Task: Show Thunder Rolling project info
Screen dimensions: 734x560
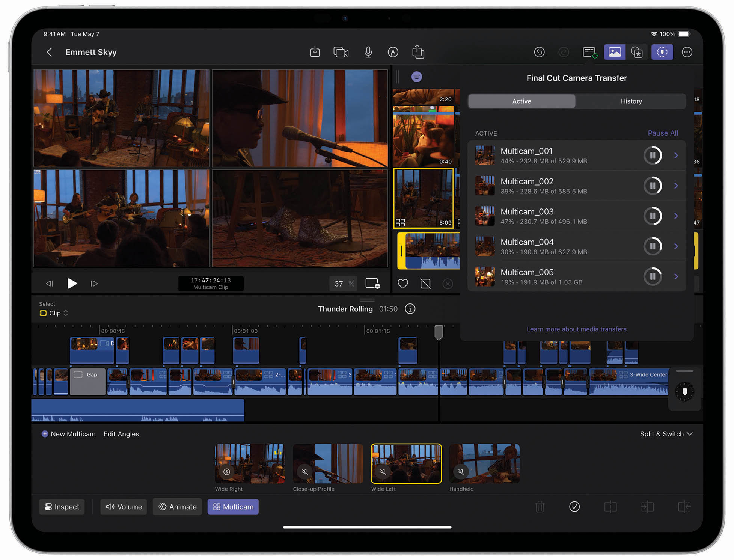Action: point(410,309)
